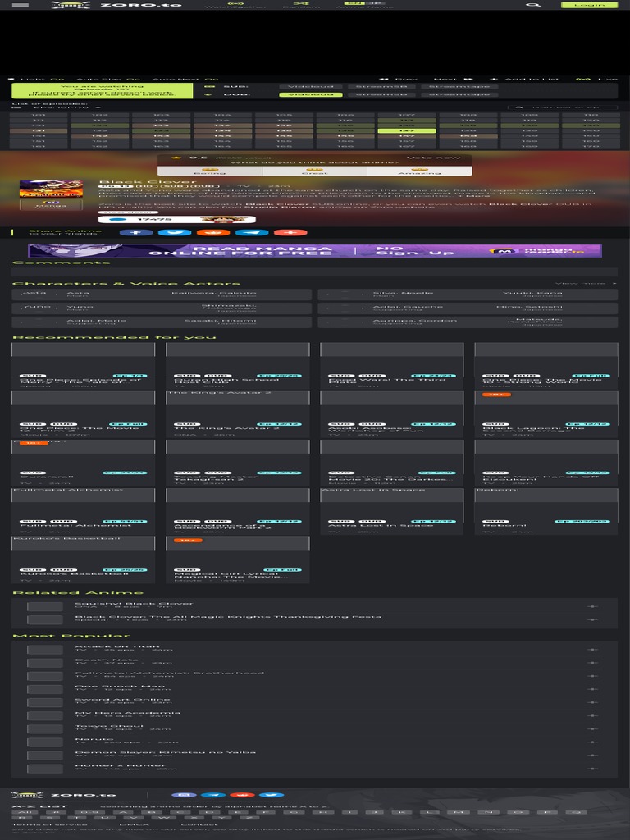Open the Discord icon in the footer
The height and width of the screenshot is (840, 630).
(184, 795)
